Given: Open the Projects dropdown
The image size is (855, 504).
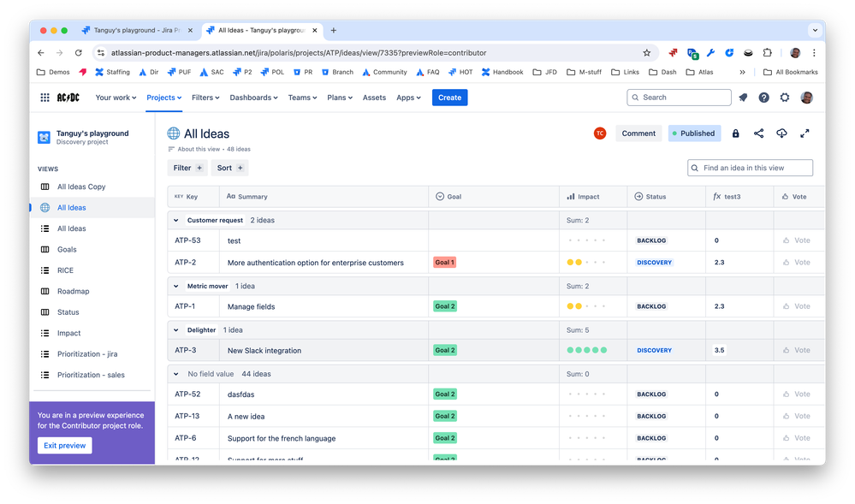Looking at the screenshot, I should coord(163,98).
